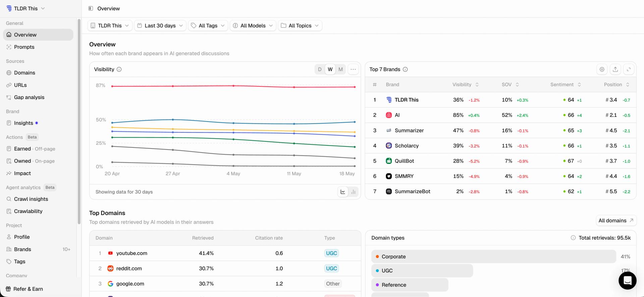
Task: Open Brands in sidebar
Action: pyautogui.click(x=38, y=249)
